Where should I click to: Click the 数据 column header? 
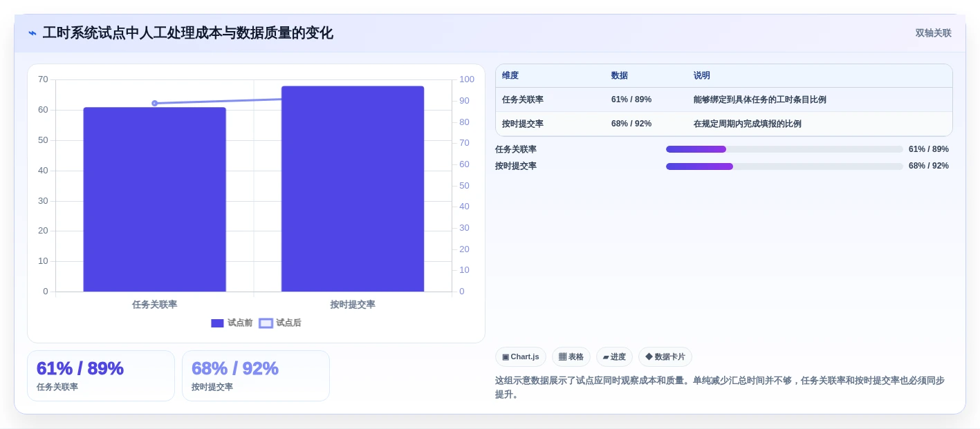click(x=620, y=75)
